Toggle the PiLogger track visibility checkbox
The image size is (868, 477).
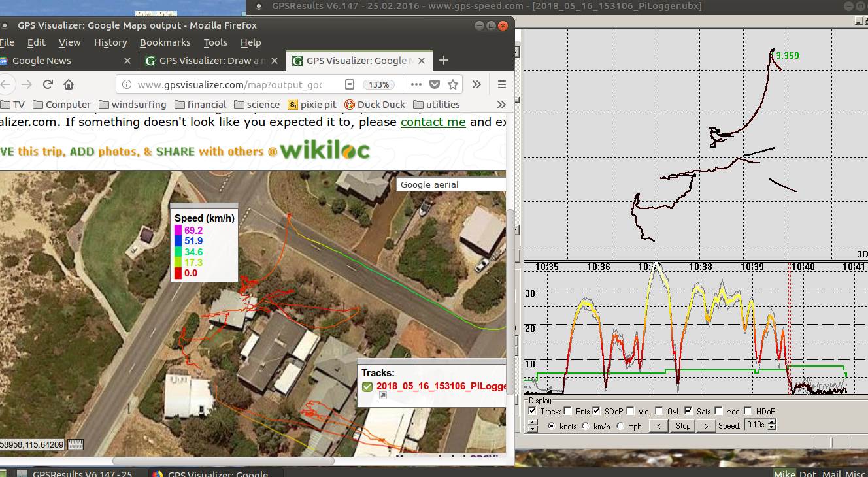367,386
